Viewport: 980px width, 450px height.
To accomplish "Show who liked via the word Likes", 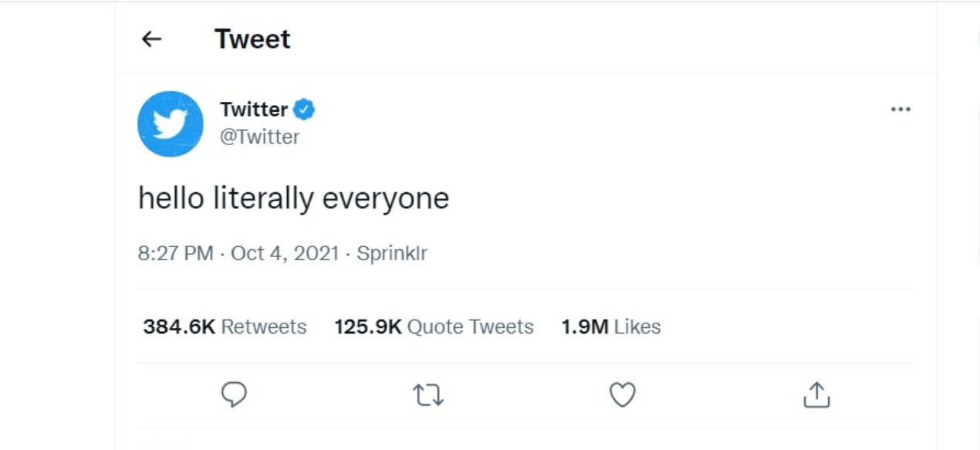I will [637, 327].
